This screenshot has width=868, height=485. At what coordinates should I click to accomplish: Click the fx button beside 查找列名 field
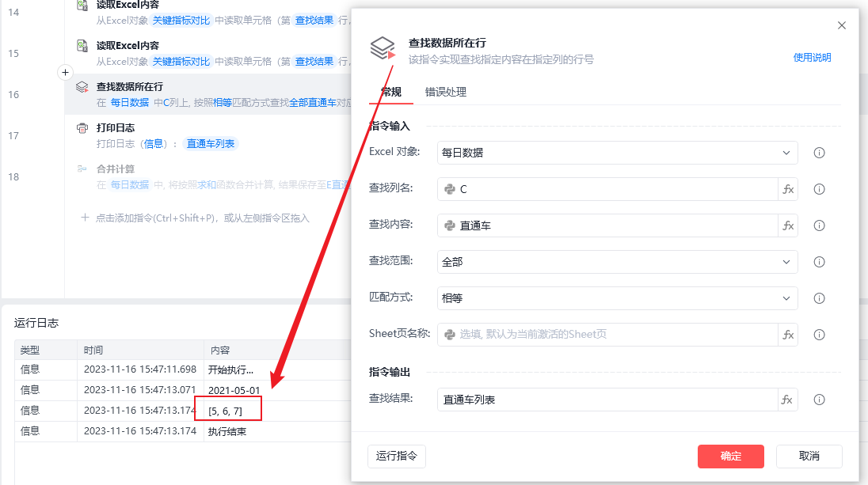788,189
